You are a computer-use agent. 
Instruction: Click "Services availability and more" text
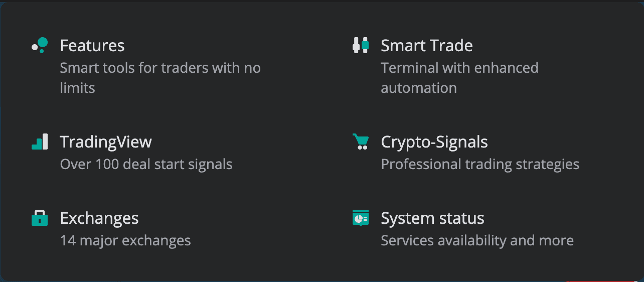(x=477, y=240)
